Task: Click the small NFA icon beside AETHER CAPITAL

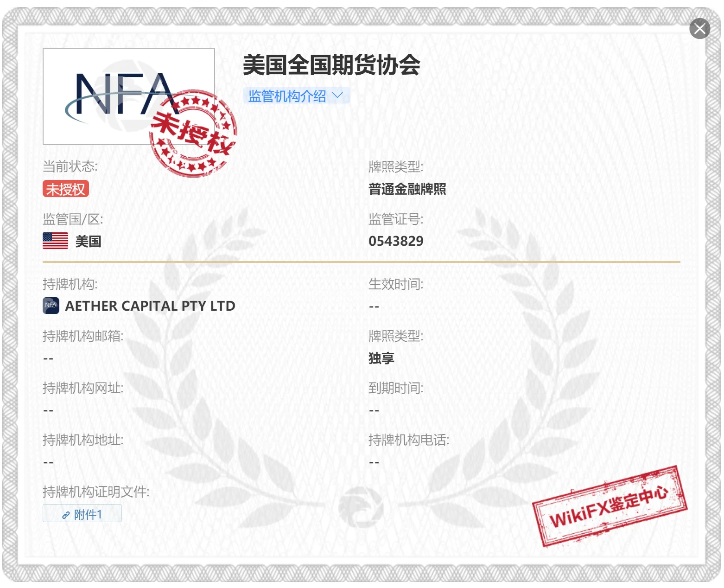Action: click(x=51, y=306)
